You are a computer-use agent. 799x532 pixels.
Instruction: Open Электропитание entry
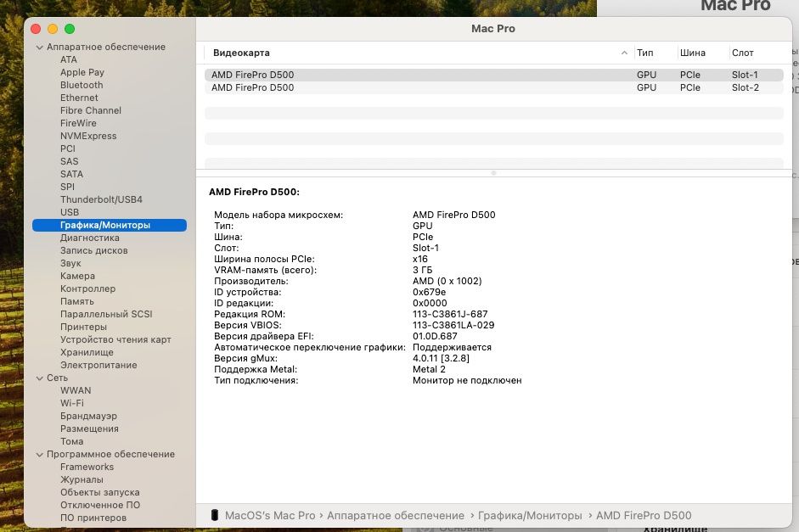click(98, 365)
